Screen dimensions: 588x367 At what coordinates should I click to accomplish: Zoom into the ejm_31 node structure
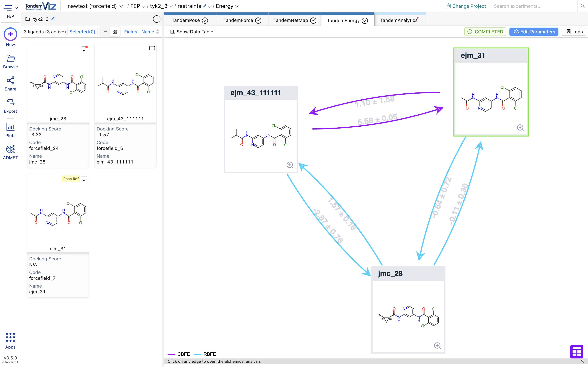[x=520, y=128]
